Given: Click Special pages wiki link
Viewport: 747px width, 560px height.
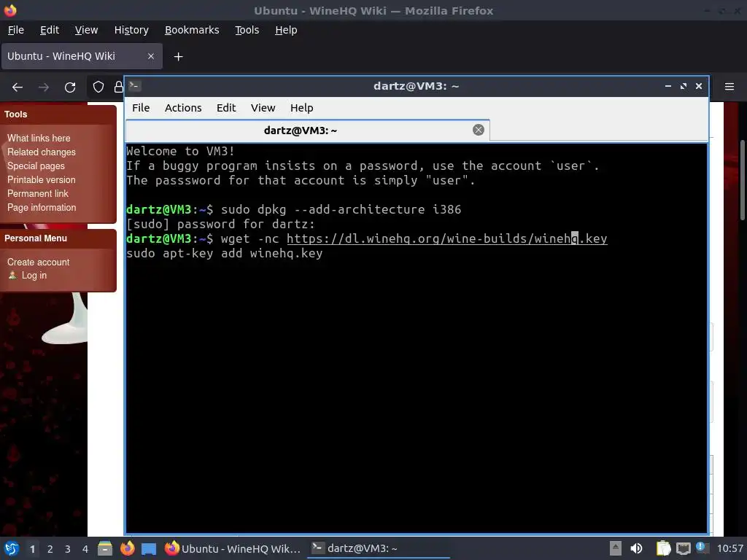Looking at the screenshot, I should (x=36, y=166).
